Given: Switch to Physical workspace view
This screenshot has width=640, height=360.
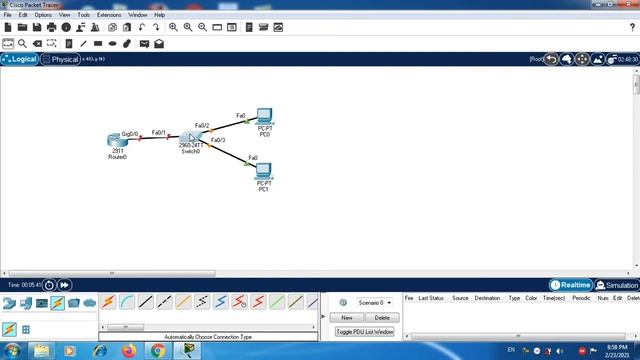Looking at the screenshot, I should click(60, 59).
